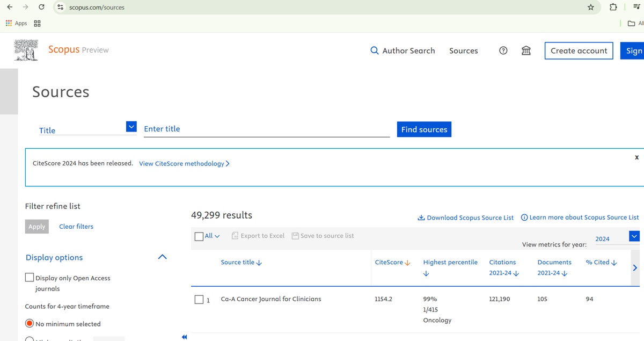Click the Find sources button

(424, 129)
